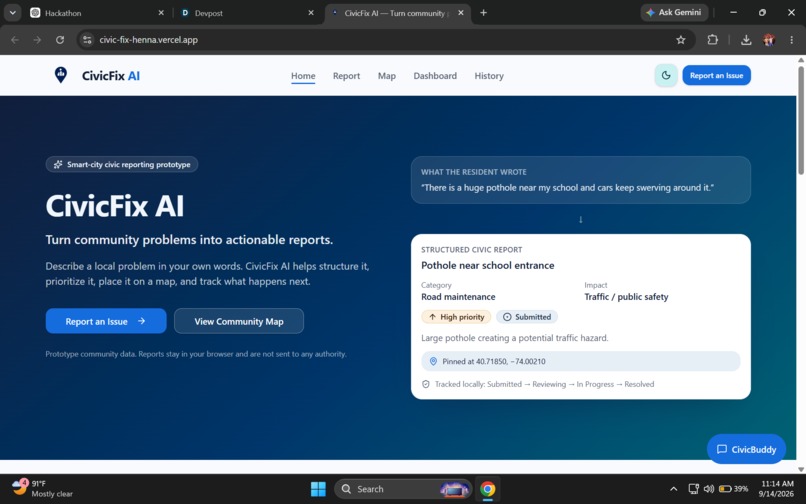Click the taskbar Search box
This screenshot has width=806, height=504.
pos(402,489)
